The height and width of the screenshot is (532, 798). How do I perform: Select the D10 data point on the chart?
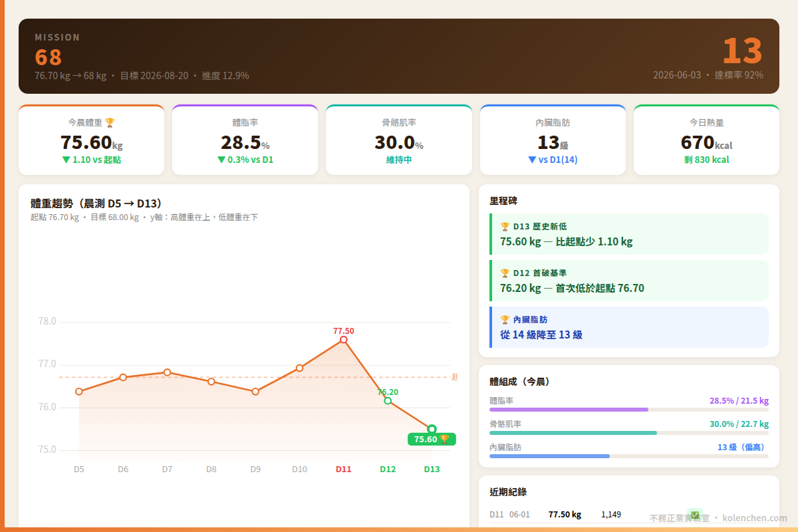tap(299, 368)
